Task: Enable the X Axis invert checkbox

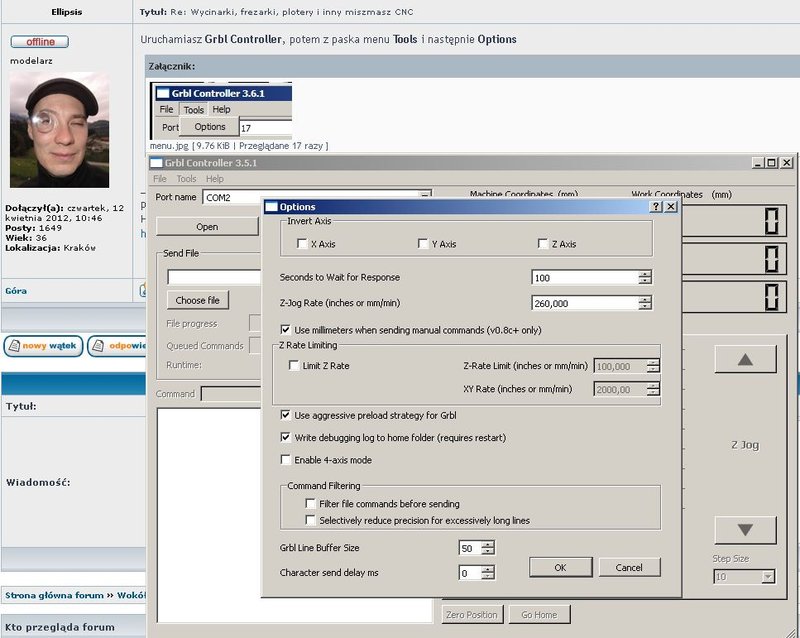Action: (x=302, y=243)
